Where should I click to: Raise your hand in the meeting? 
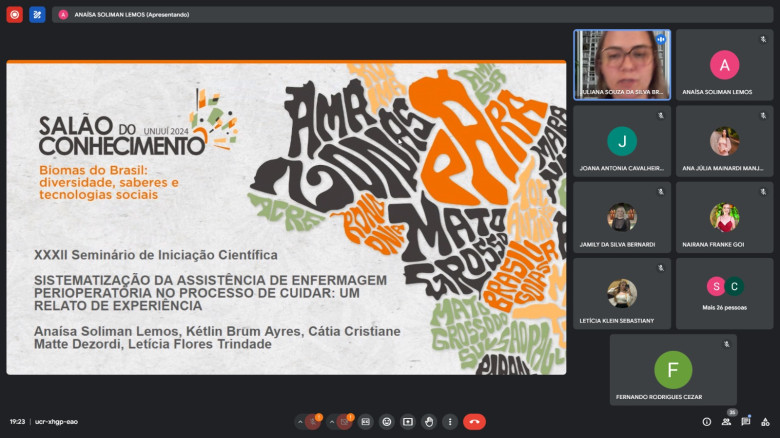pyautogui.click(x=429, y=422)
